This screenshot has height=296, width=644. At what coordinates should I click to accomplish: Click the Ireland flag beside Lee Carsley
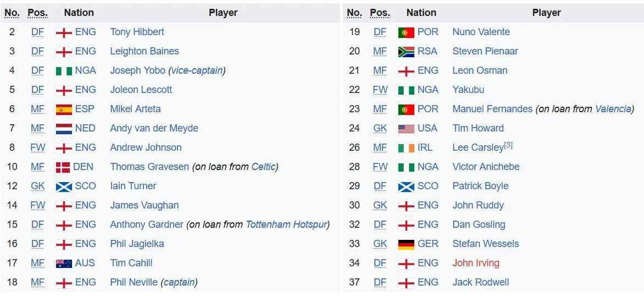click(406, 147)
